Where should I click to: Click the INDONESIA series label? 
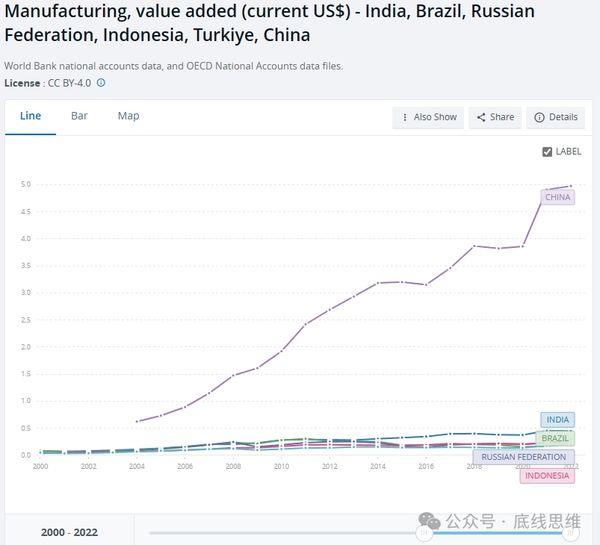pos(547,475)
